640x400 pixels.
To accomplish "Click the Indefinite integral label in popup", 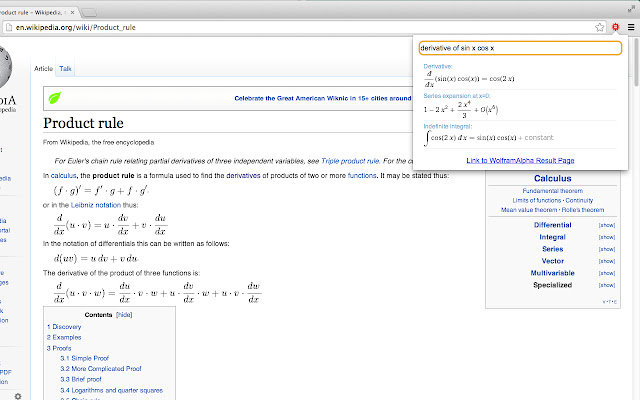I will tap(448, 127).
